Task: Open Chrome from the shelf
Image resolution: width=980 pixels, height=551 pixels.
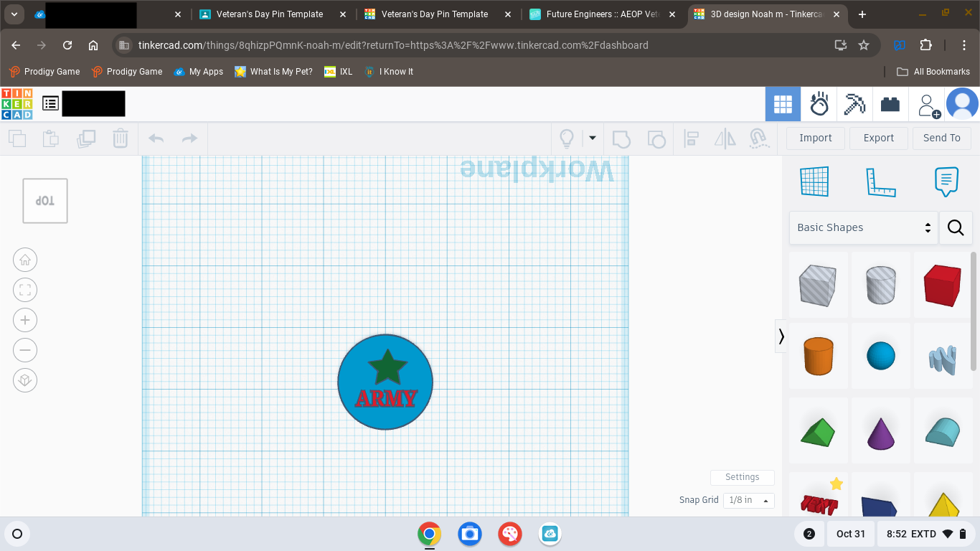Action: coord(430,534)
